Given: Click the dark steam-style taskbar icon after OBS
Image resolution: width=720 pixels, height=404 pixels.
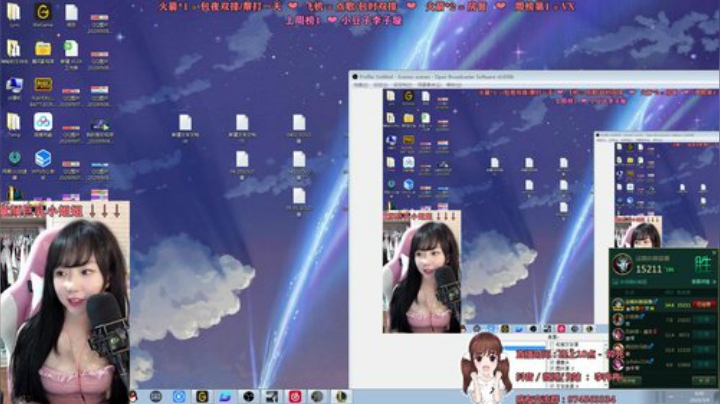Looking at the screenshot, I should [271, 396].
